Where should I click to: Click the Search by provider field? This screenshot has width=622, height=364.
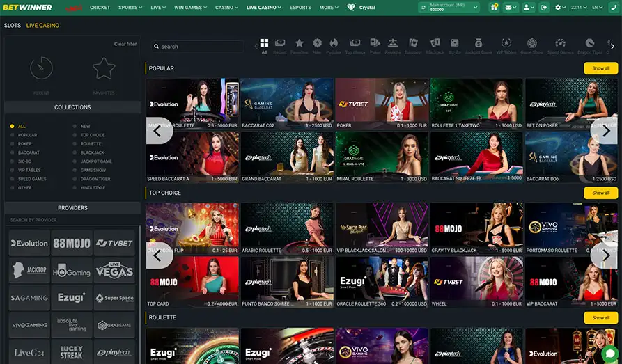click(72, 220)
